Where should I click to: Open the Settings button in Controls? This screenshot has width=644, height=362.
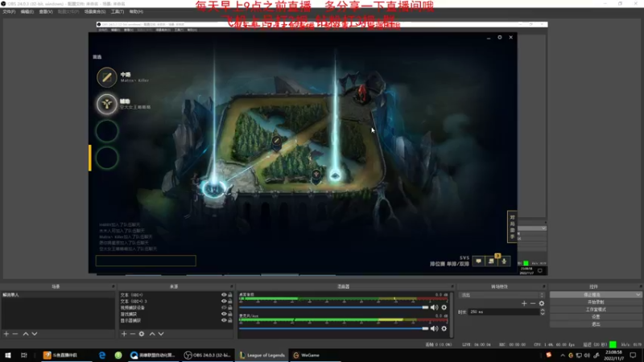point(596,317)
